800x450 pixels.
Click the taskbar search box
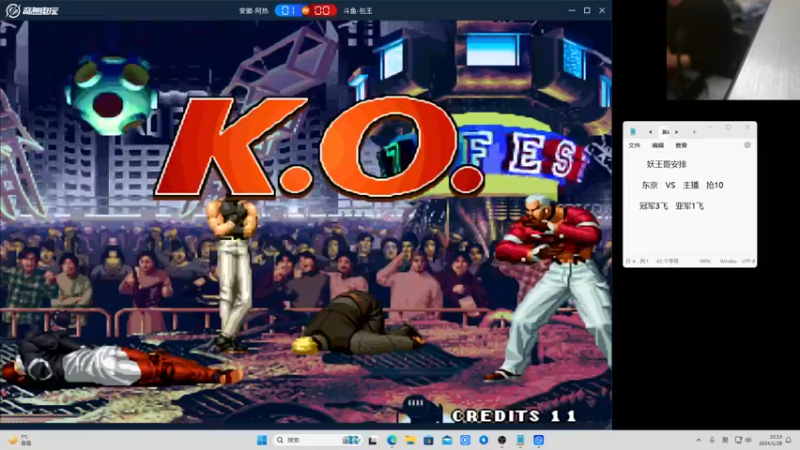(x=318, y=440)
